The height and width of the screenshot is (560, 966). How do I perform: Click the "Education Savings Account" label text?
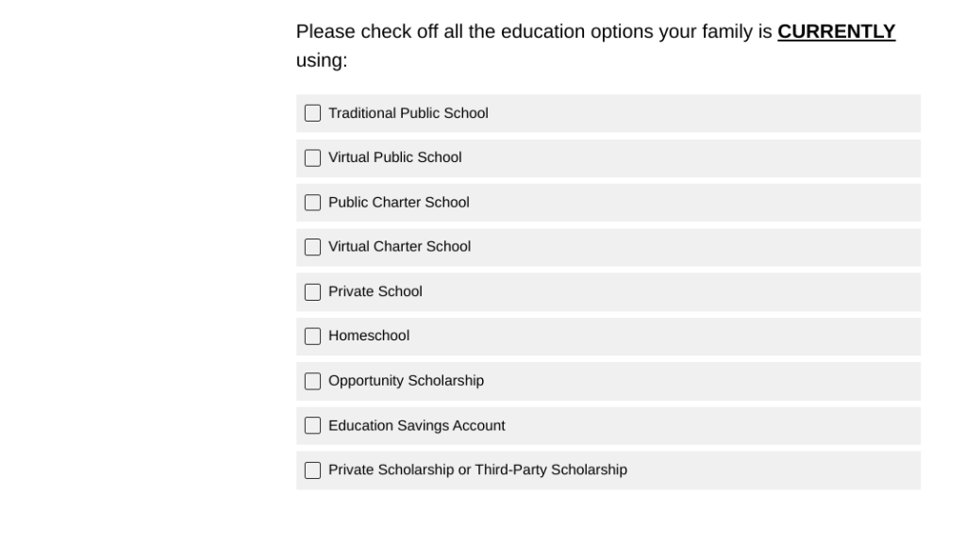(x=417, y=426)
